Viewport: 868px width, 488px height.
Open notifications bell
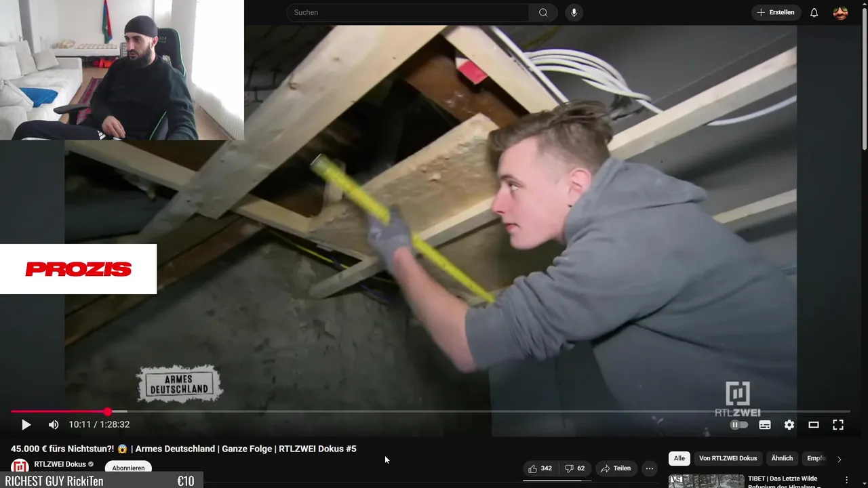(814, 12)
